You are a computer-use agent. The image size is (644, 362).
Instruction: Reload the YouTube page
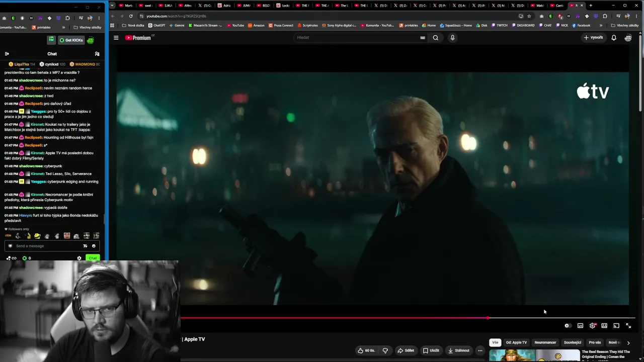coord(131,16)
